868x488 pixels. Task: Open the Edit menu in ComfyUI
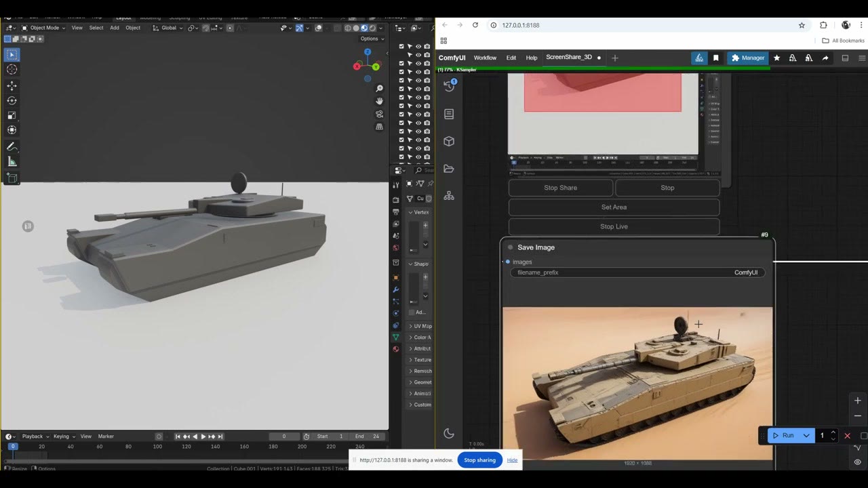coord(511,58)
